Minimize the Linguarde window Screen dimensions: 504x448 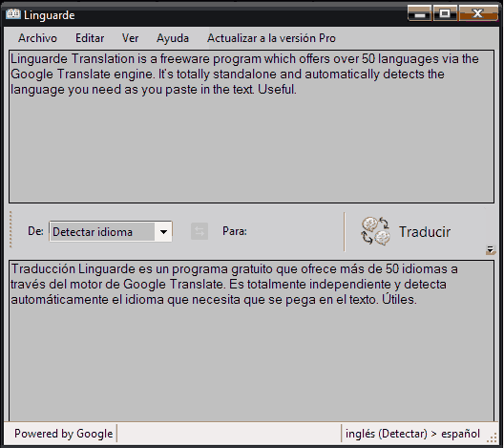coord(419,13)
